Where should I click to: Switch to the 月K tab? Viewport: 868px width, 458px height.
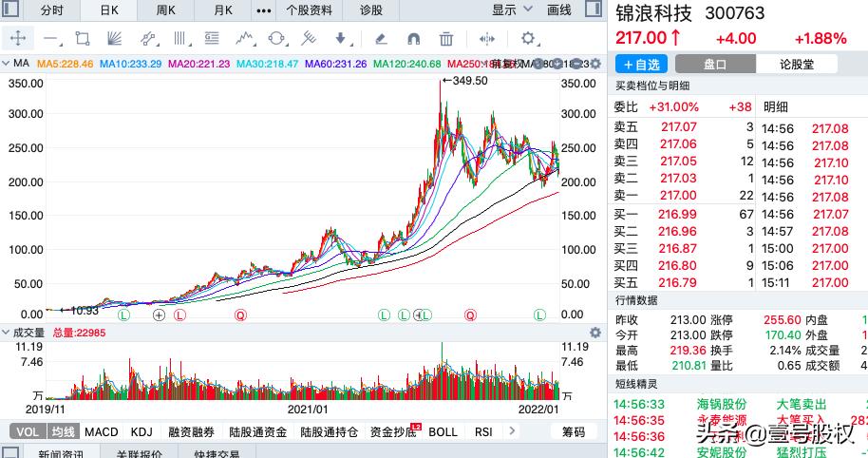[x=223, y=10]
